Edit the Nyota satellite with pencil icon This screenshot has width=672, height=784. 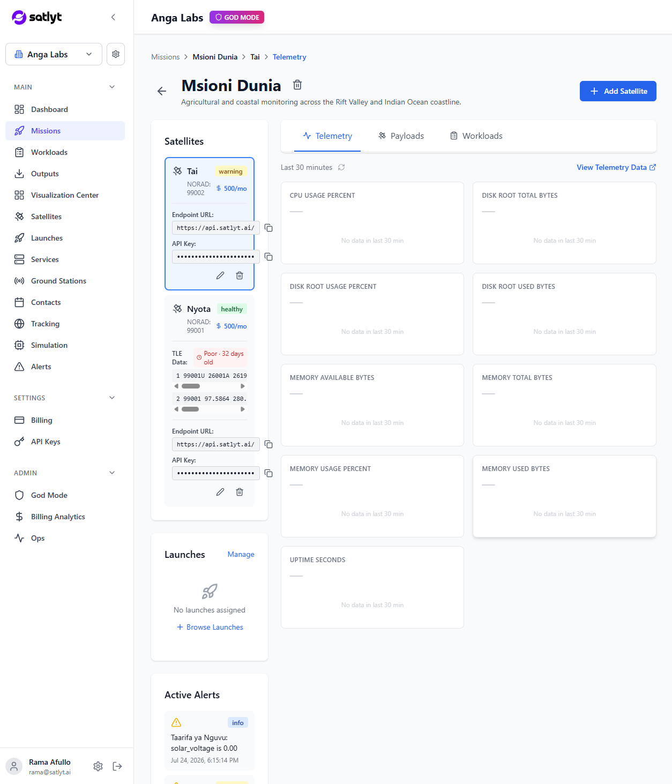point(220,492)
